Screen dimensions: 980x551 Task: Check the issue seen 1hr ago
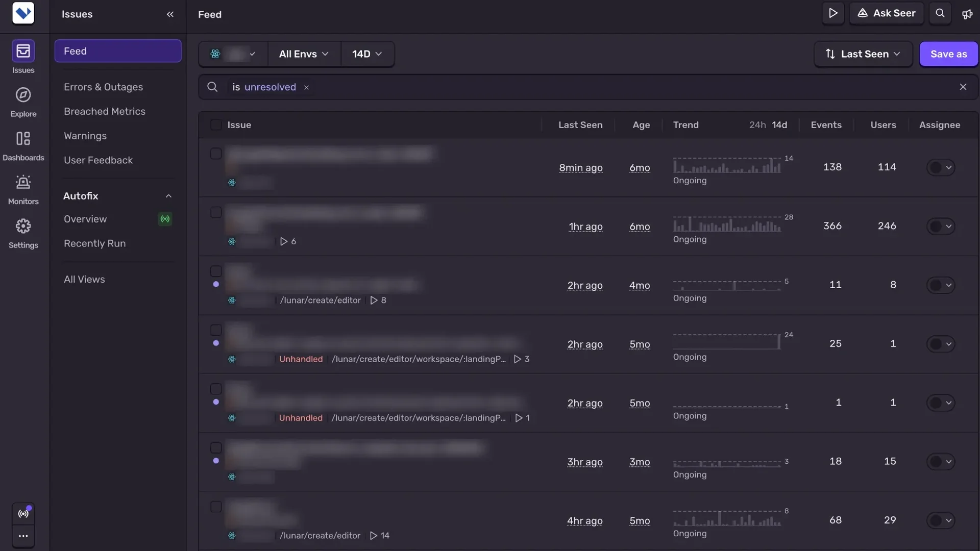(x=216, y=212)
